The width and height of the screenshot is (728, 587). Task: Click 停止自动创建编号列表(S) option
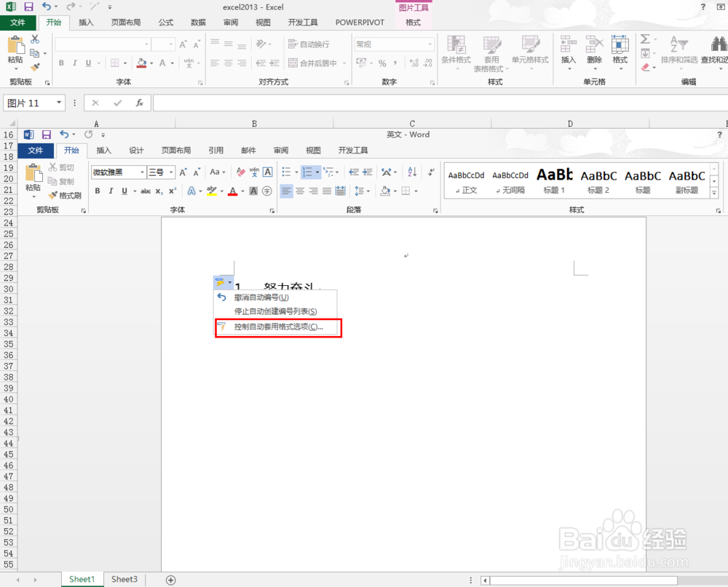(x=275, y=311)
